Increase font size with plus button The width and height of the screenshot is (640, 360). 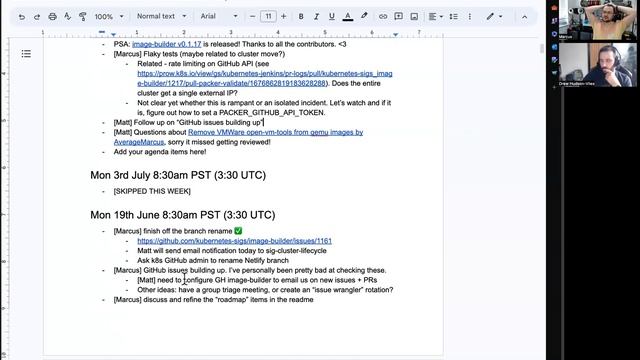coord(284,17)
